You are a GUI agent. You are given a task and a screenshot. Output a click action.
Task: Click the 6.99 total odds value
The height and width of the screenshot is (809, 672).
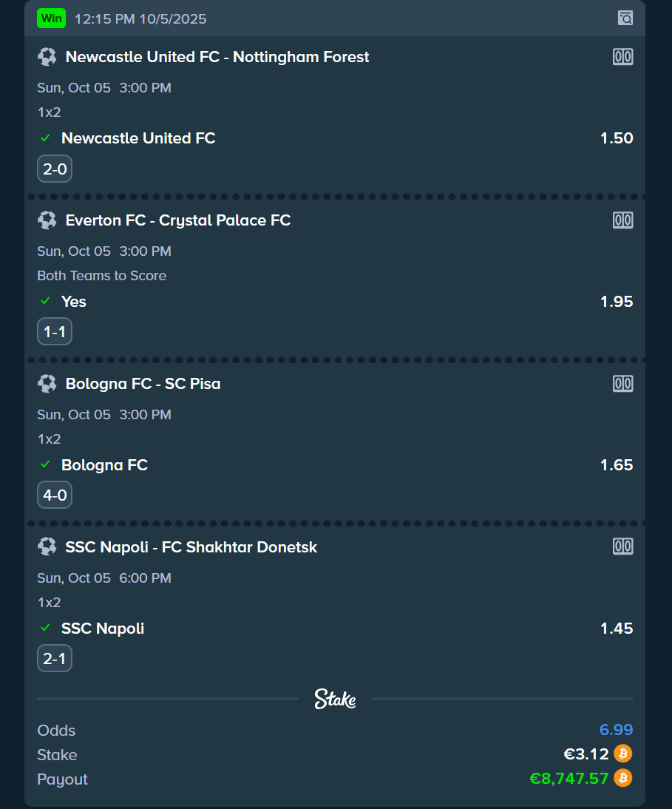[616, 731]
